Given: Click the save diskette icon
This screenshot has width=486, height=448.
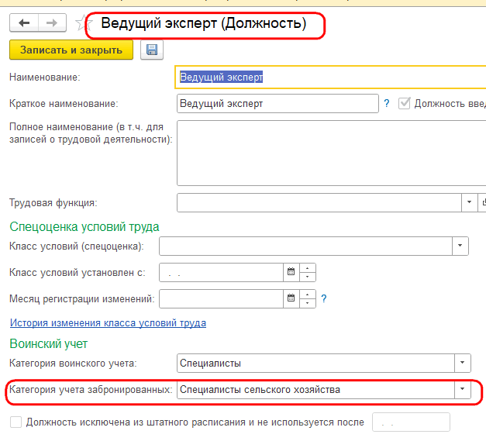Looking at the screenshot, I should click(152, 50).
